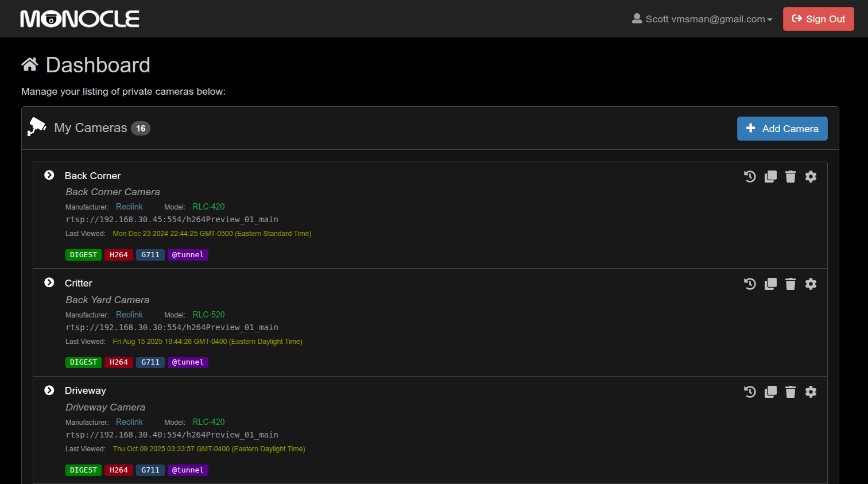Click the DIGEST tag on Critter camera
868x484 pixels.
point(83,362)
